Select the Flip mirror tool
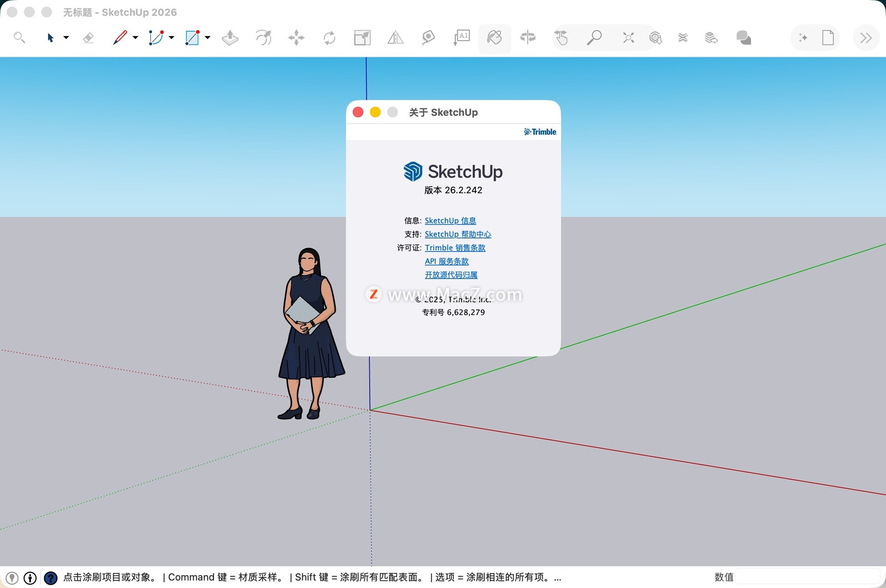This screenshot has width=886, height=588. click(395, 37)
